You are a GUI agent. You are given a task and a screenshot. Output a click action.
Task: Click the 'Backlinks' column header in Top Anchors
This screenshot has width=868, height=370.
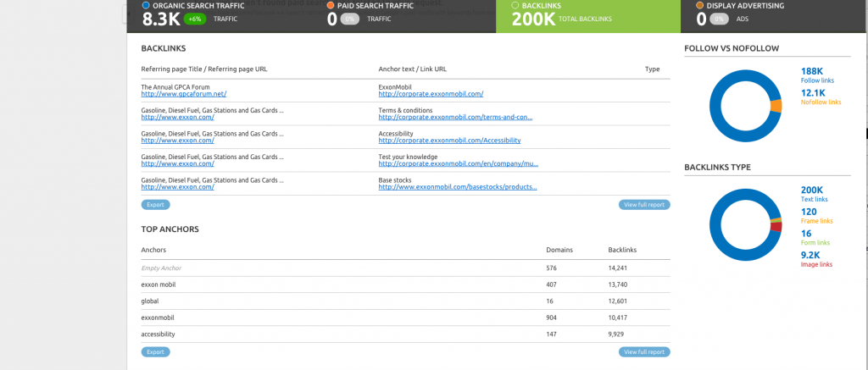coord(622,250)
